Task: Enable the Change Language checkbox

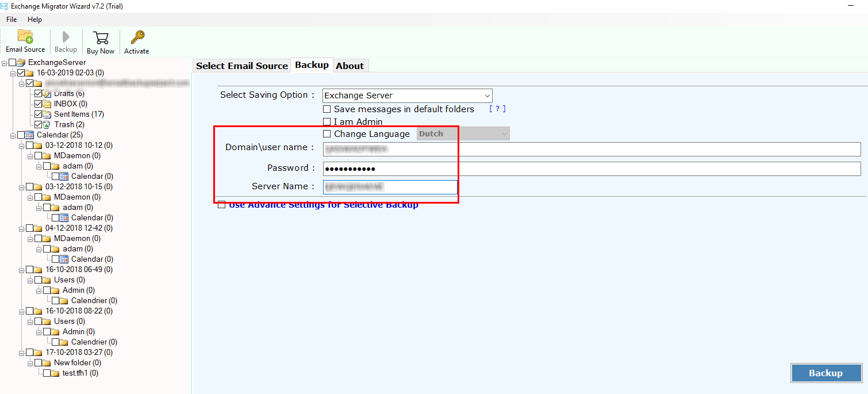Action: coord(327,133)
